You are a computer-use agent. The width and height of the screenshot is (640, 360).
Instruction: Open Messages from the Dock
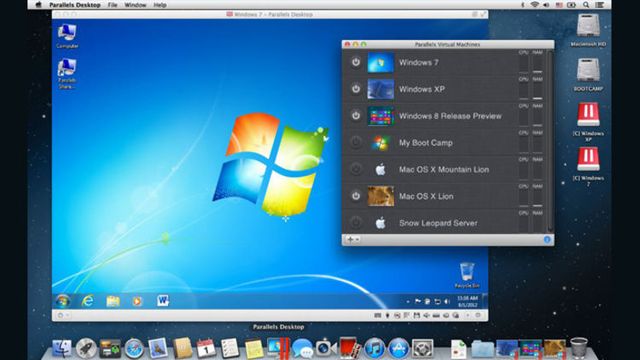point(302,348)
